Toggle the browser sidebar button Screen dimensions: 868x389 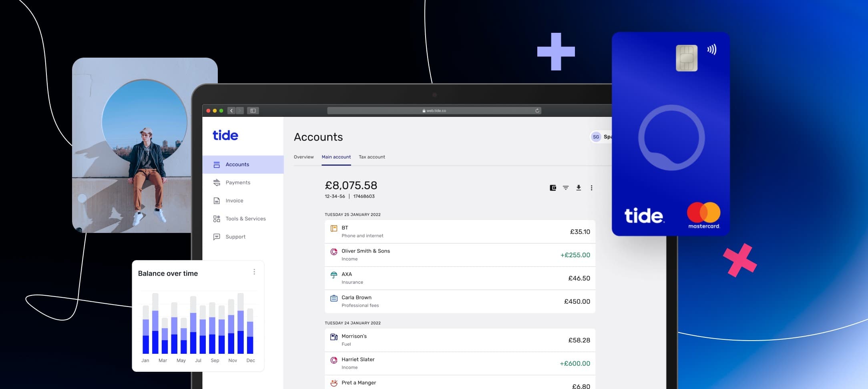[253, 110]
